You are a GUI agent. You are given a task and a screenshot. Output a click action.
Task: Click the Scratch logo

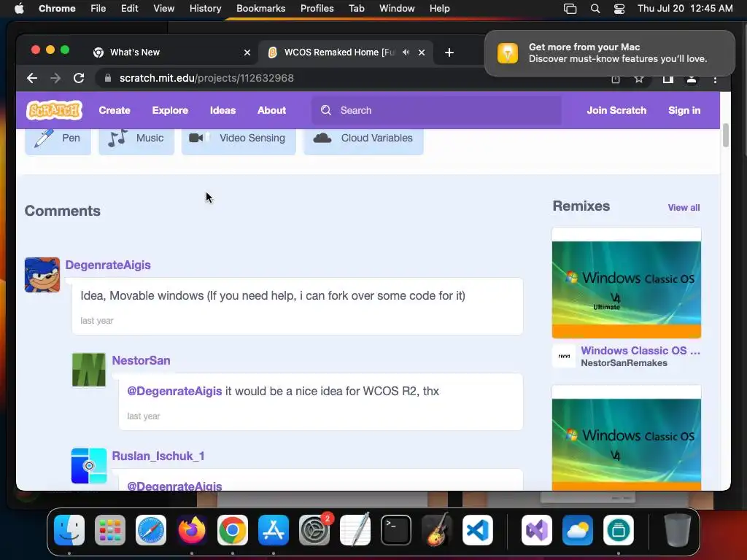(x=54, y=110)
